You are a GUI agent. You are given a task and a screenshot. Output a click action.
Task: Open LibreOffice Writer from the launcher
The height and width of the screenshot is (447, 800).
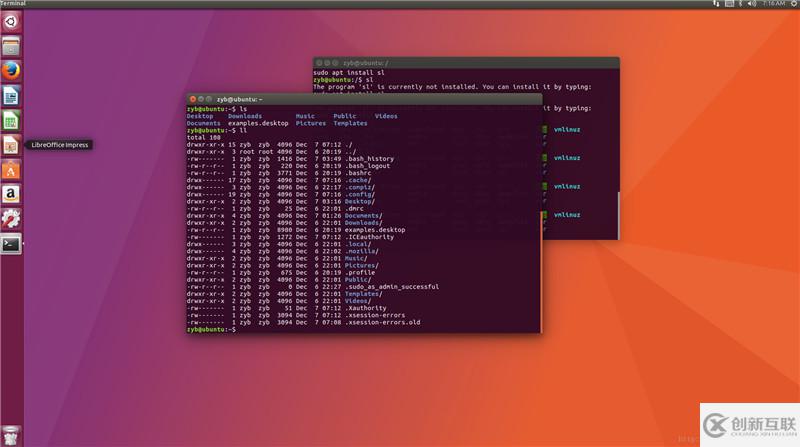point(11,96)
